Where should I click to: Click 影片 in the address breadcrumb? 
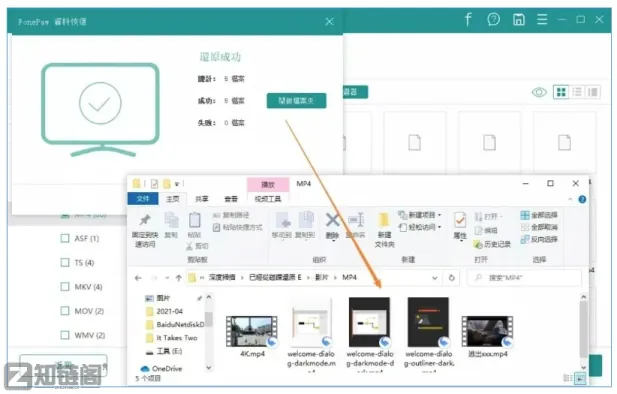pos(321,277)
